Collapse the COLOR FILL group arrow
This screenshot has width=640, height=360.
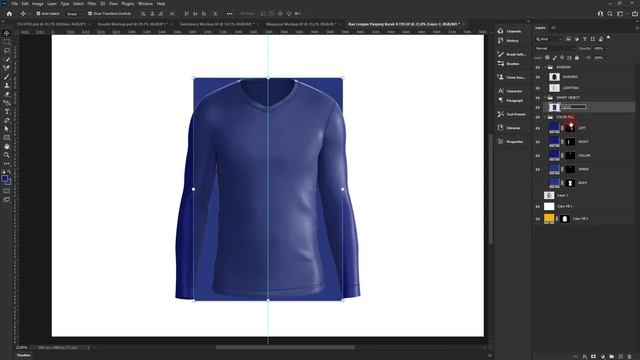pyautogui.click(x=544, y=117)
